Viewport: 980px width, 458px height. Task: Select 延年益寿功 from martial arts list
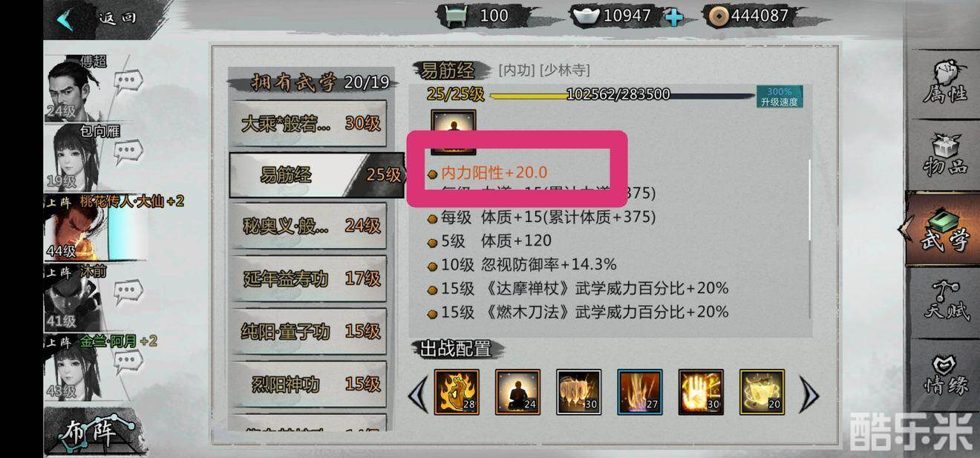pyautogui.click(x=308, y=279)
